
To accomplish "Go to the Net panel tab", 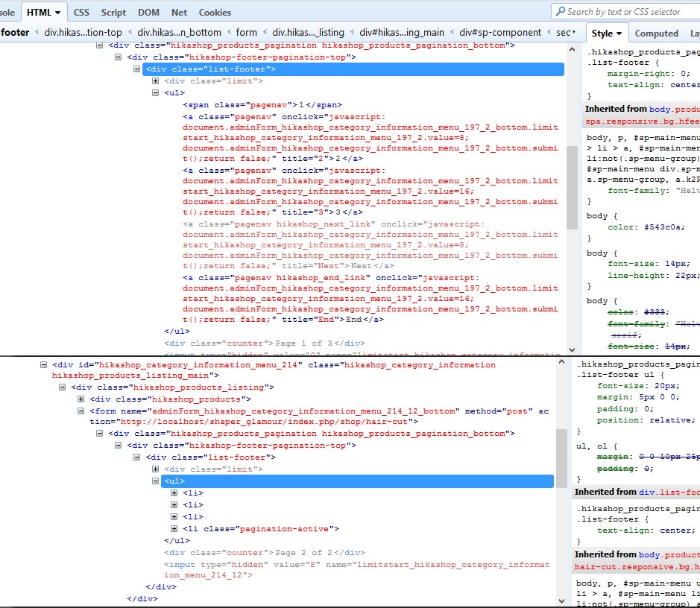I will pyautogui.click(x=179, y=13).
